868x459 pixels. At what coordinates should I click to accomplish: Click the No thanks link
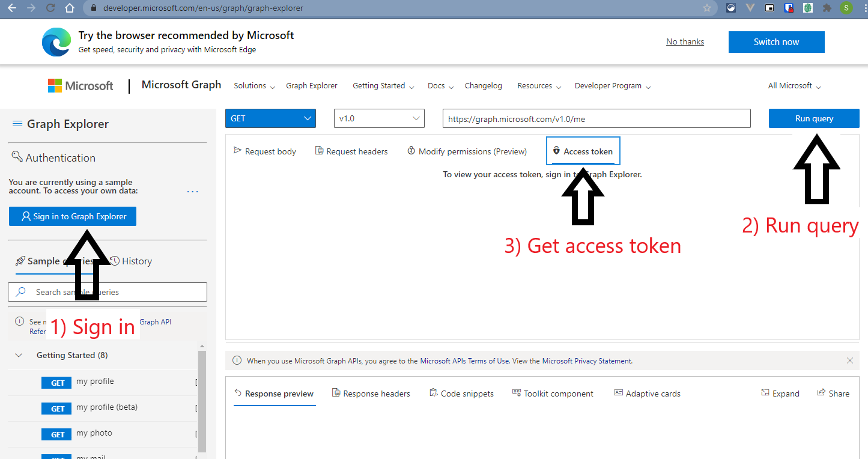685,42
